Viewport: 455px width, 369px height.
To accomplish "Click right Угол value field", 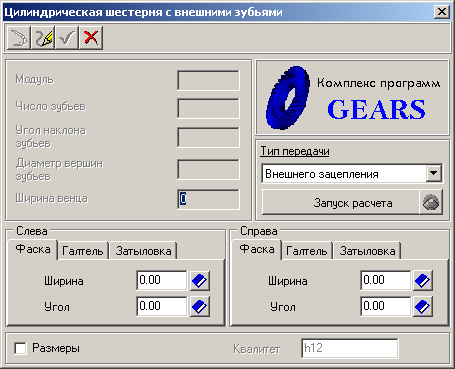I will click(x=386, y=306).
